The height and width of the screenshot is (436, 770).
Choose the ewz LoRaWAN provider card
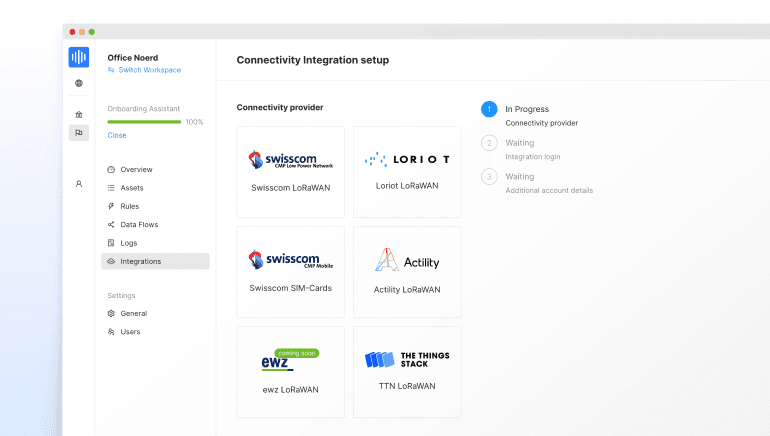click(x=291, y=372)
